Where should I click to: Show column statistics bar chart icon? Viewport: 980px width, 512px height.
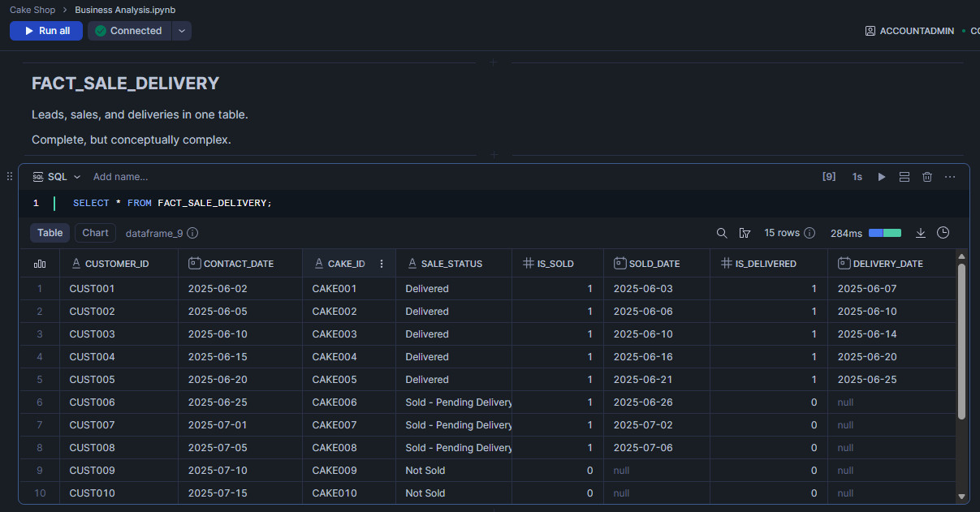tap(39, 264)
